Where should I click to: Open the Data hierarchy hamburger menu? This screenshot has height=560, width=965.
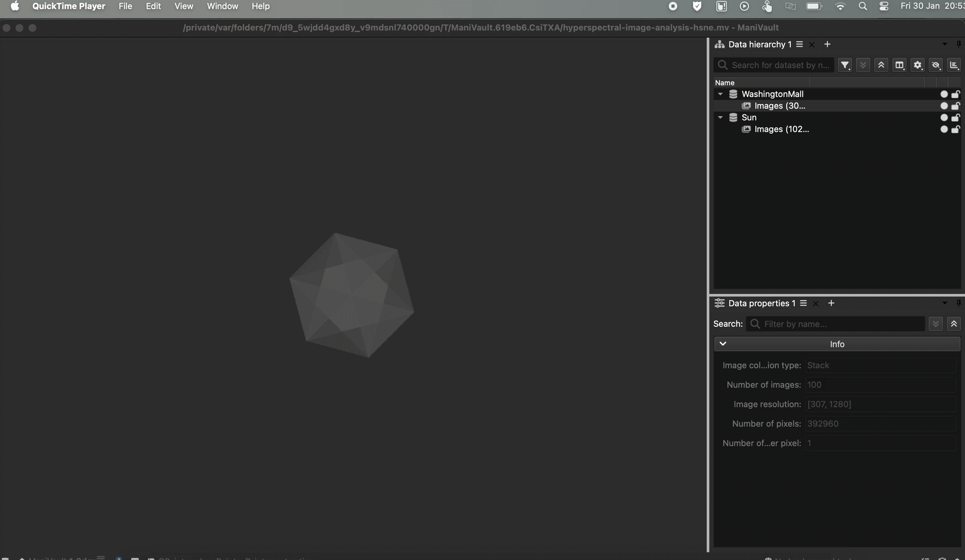tap(800, 44)
